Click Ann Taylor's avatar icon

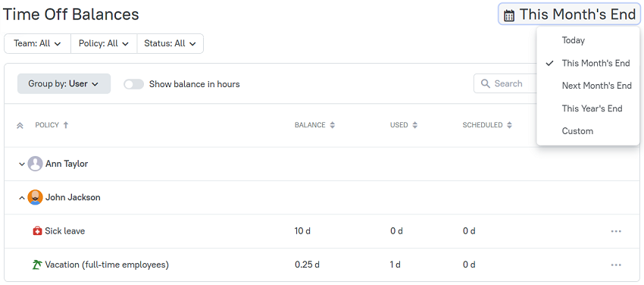(x=35, y=164)
